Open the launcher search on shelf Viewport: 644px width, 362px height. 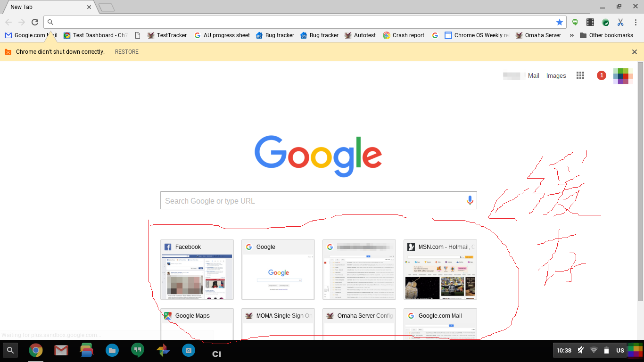(x=10, y=350)
